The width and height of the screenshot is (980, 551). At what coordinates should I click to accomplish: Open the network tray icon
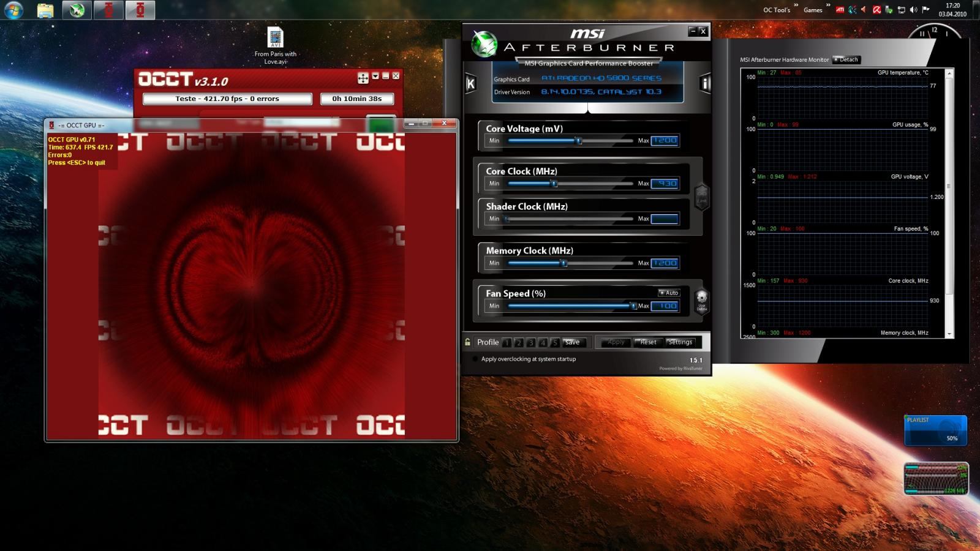click(901, 10)
